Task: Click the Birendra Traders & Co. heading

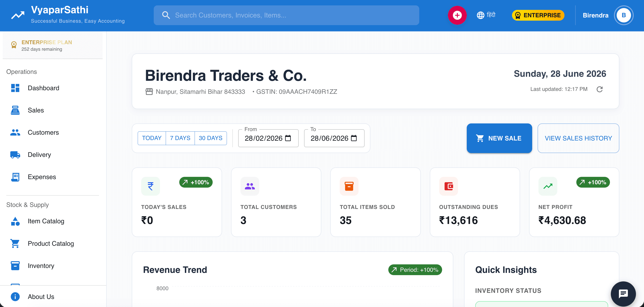Action: pyautogui.click(x=226, y=76)
